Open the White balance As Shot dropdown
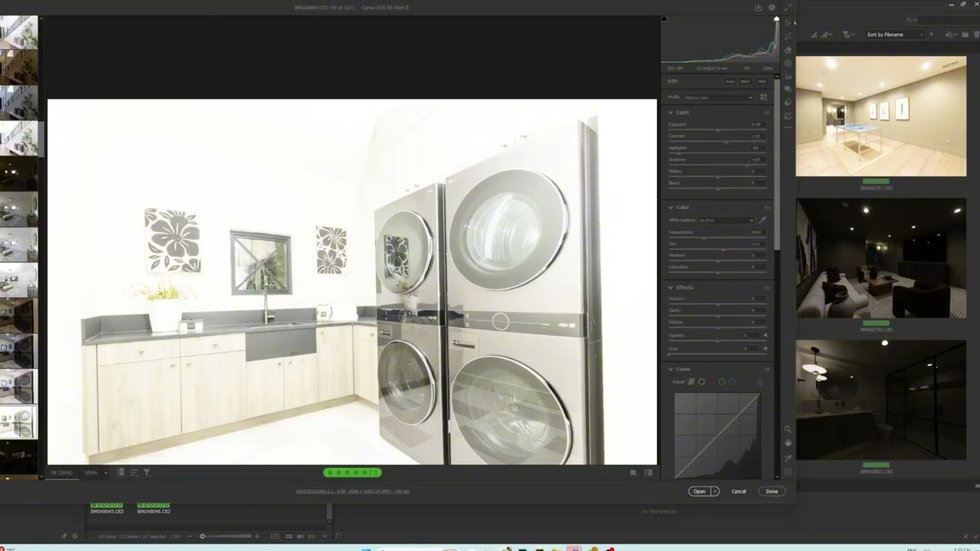 [x=726, y=220]
